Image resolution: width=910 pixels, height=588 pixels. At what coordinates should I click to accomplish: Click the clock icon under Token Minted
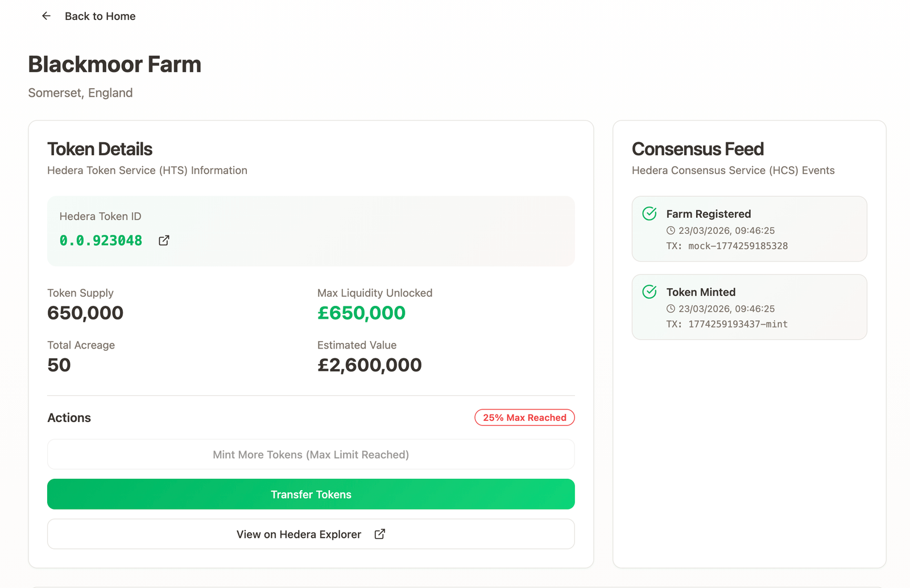pos(671,309)
